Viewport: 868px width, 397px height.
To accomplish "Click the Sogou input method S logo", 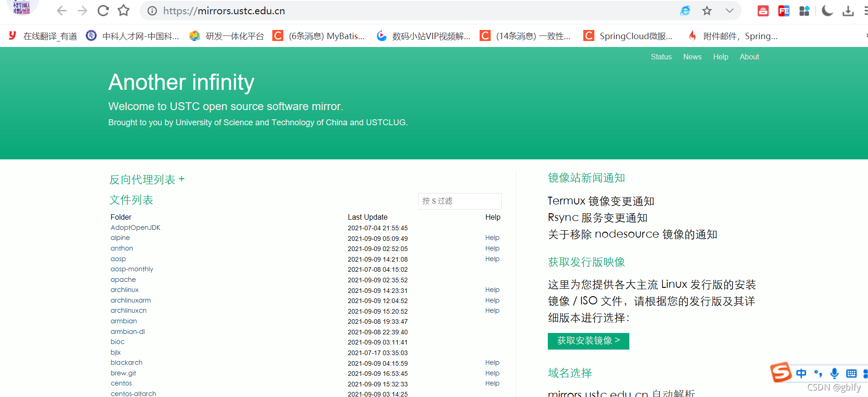I will (781, 372).
